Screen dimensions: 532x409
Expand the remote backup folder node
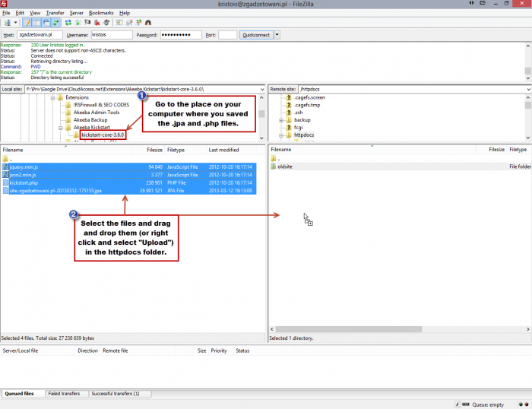(281, 120)
